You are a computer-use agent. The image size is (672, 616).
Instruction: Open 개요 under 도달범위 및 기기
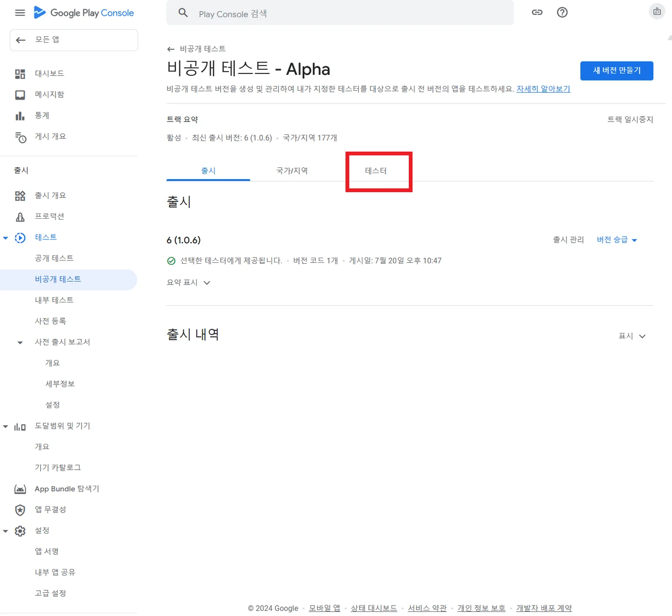coord(42,447)
